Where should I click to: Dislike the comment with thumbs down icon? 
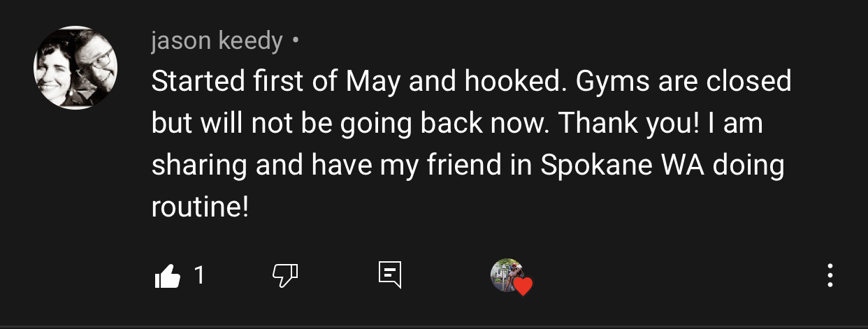click(x=285, y=276)
